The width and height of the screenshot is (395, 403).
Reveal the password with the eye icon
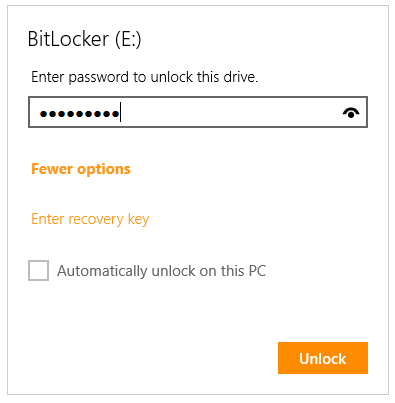click(351, 113)
